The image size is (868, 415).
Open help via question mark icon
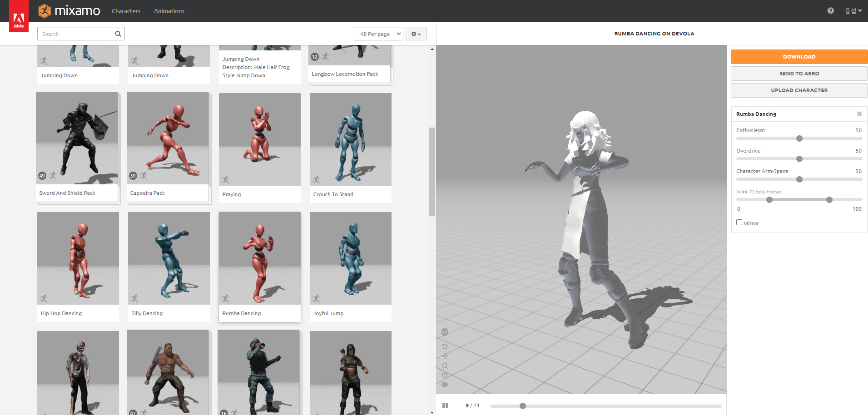coord(830,11)
